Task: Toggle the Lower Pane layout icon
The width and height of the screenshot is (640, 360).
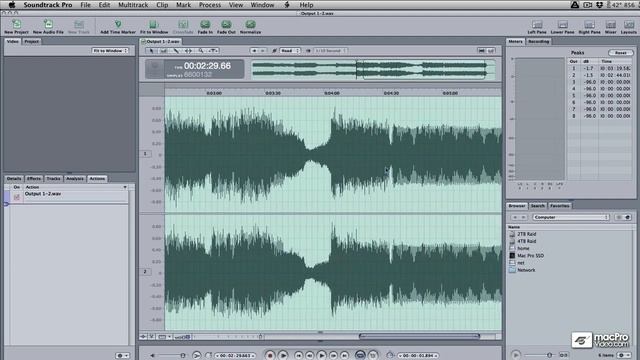Action: coord(562,24)
